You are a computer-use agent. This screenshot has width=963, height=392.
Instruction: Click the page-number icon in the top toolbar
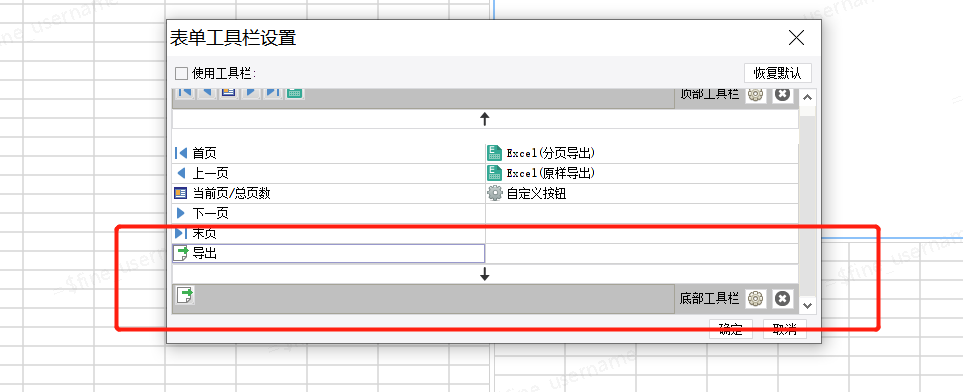[x=229, y=93]
